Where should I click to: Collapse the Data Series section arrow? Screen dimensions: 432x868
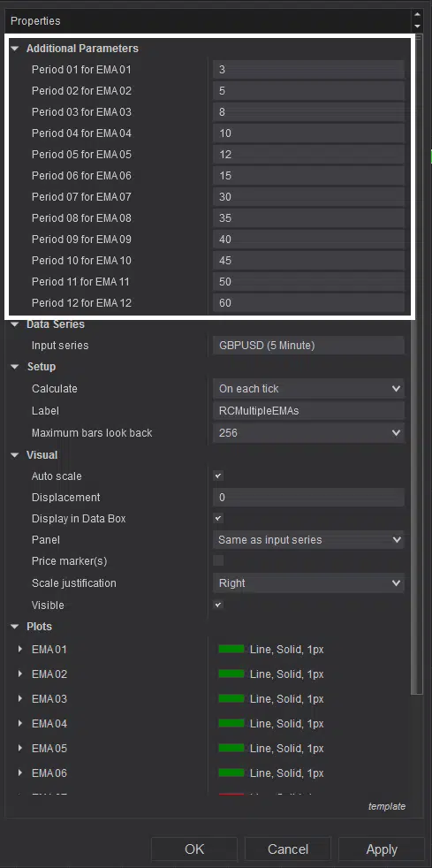15,324
